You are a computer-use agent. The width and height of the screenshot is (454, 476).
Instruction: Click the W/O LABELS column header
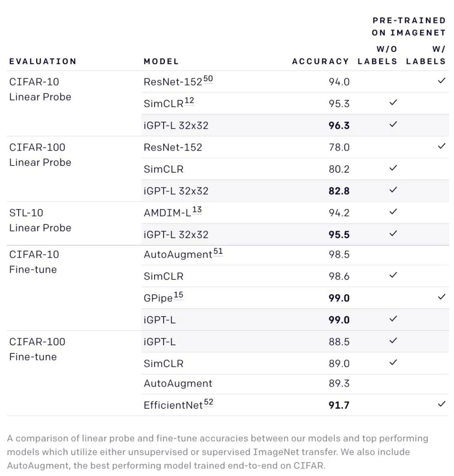tap(377, 55)
